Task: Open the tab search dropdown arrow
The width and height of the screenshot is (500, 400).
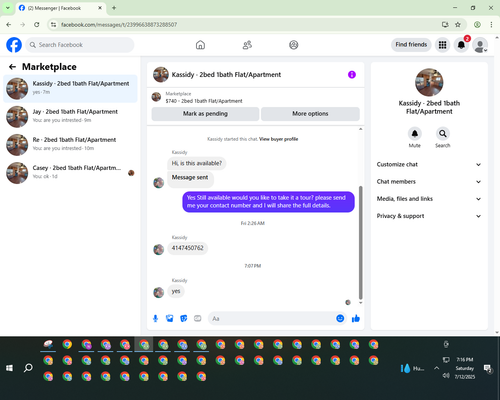Action: coord(8,8)
